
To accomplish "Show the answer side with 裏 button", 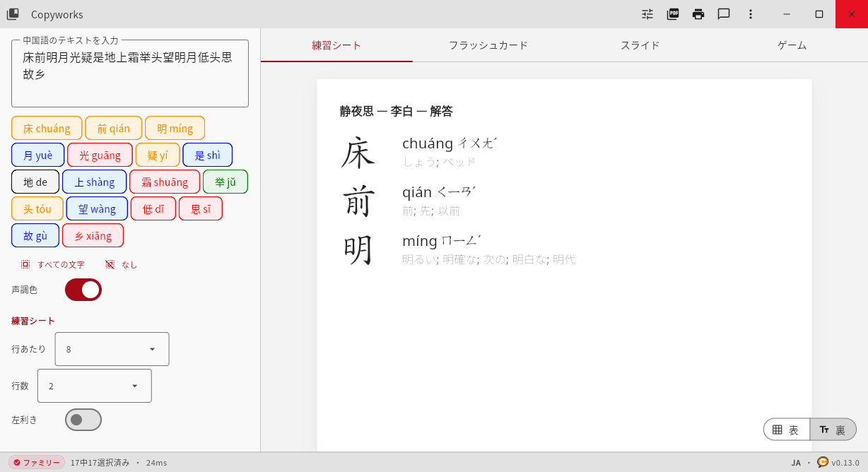I will coord(833,430).
